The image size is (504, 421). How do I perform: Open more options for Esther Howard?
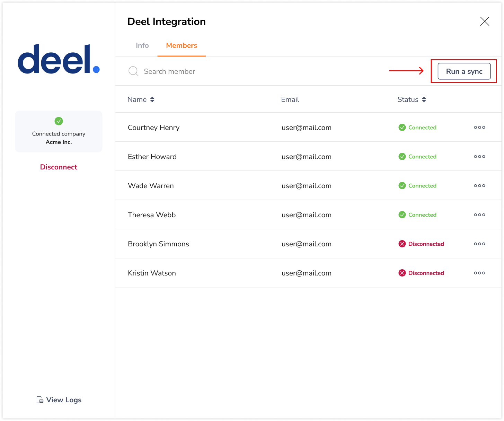pos(479,156)
